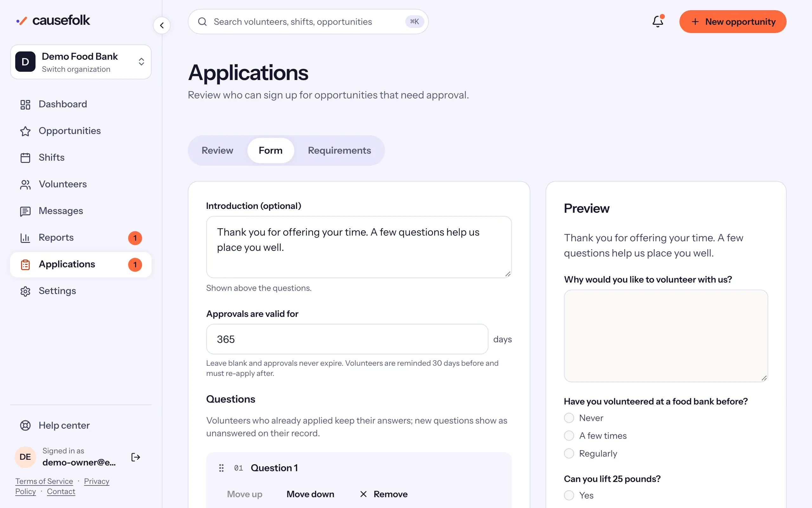Grab the Question 1 drag handle
812x508 pixels.
click(x=221, y=468)
